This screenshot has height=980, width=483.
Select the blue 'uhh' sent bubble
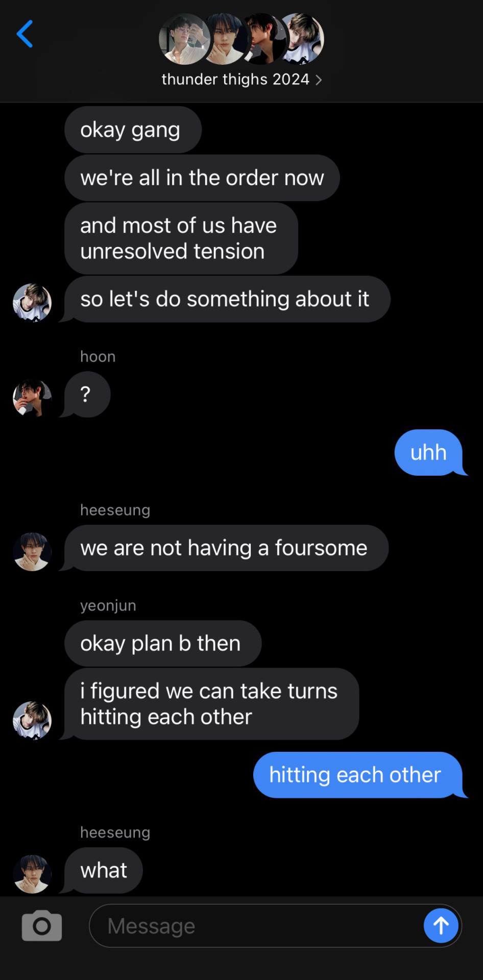(429, 453)
